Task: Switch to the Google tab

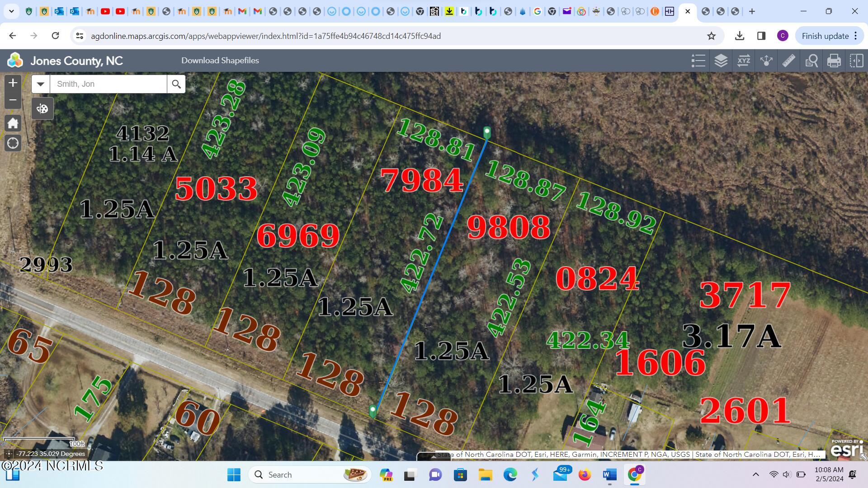Action: (x=537, y=11)
